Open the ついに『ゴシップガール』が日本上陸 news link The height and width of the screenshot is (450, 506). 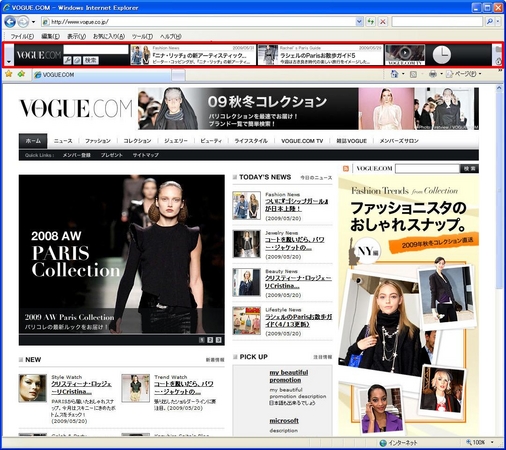coord(296,205)
